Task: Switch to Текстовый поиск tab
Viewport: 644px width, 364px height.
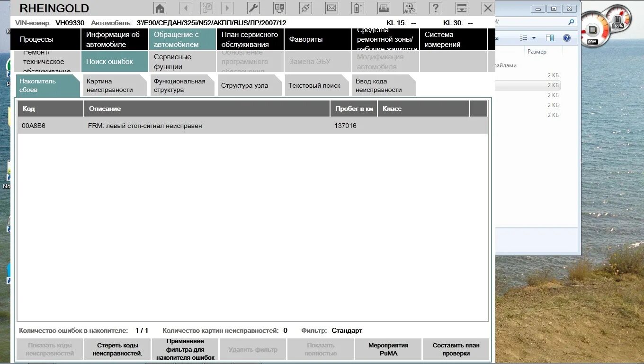Action: pos(317,85)
